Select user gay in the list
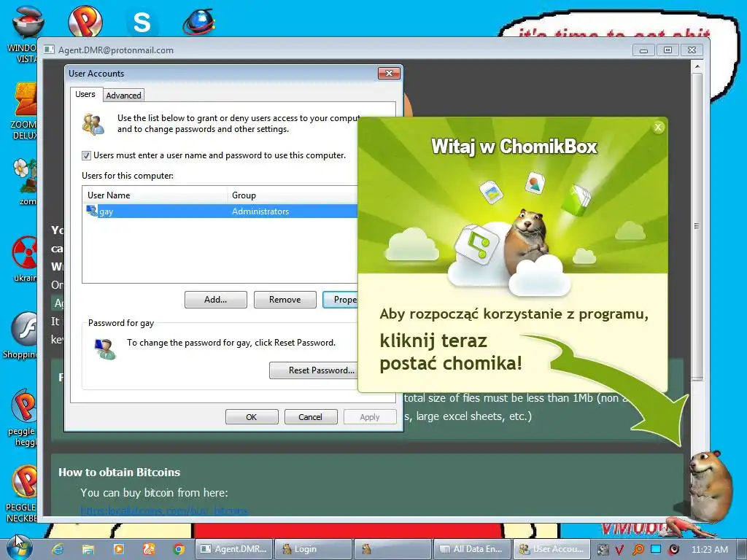Screen dimensions: 747x560 220,211
